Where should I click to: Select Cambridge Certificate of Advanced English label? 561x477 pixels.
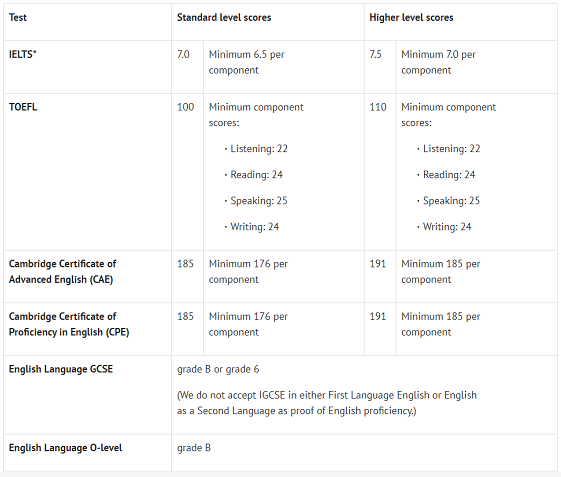click(62, 272)
